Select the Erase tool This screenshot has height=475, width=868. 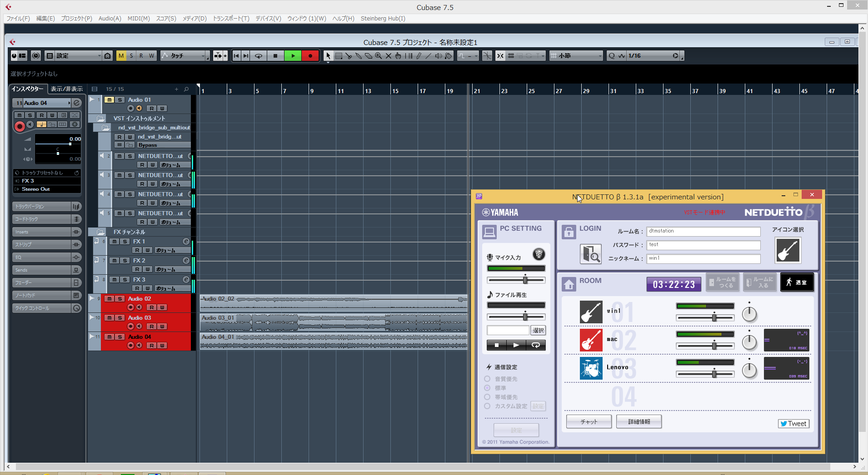369,56
